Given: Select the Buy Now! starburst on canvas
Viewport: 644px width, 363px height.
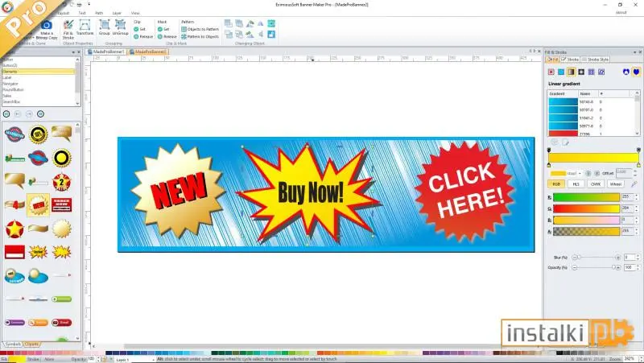Looking at the screenshot, I should 309,192.
